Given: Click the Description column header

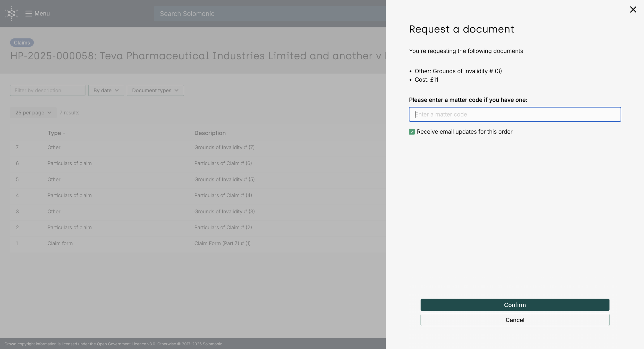Looking at the screenshot, I should click(x=210, y=133).
